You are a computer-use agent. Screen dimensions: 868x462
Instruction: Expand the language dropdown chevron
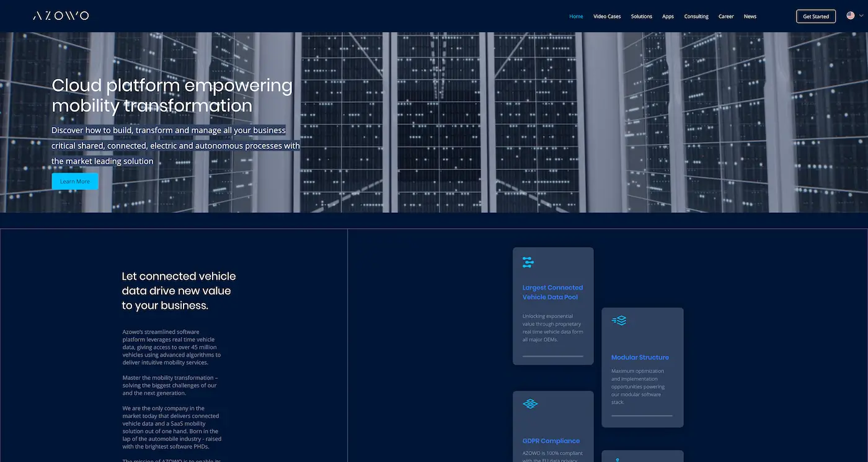(861, 16)
